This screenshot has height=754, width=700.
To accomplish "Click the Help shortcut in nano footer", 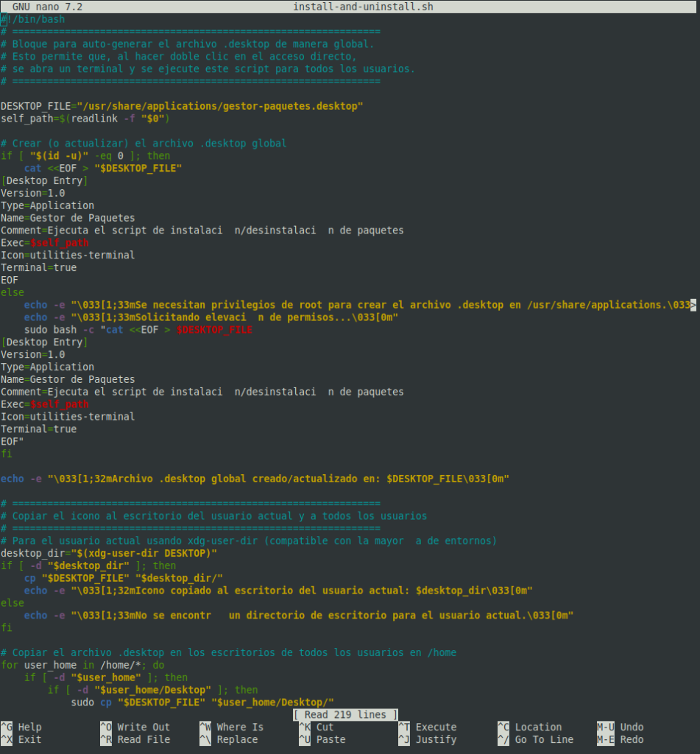I will [x=21, y=727].
